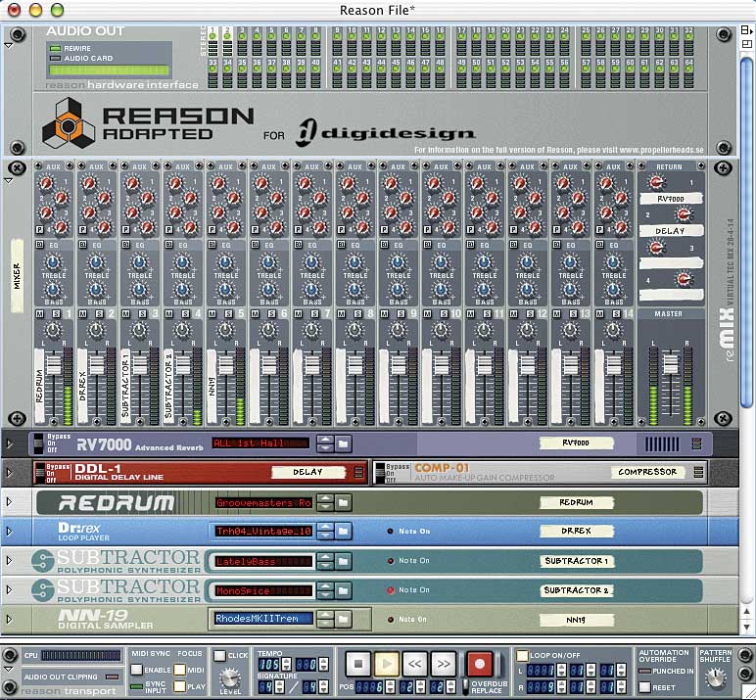Toggle Loop On/Off checkbox
The image size is (756, 700).
coord(522,656)
